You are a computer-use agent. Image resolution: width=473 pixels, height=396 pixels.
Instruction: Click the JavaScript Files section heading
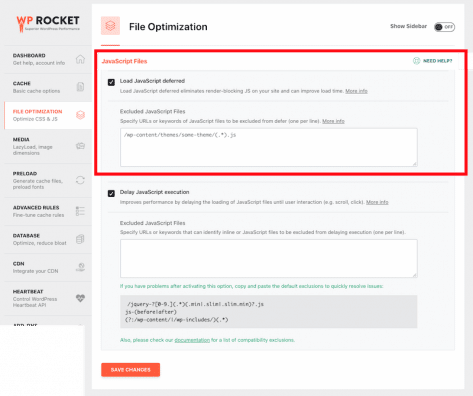point(124,61)
